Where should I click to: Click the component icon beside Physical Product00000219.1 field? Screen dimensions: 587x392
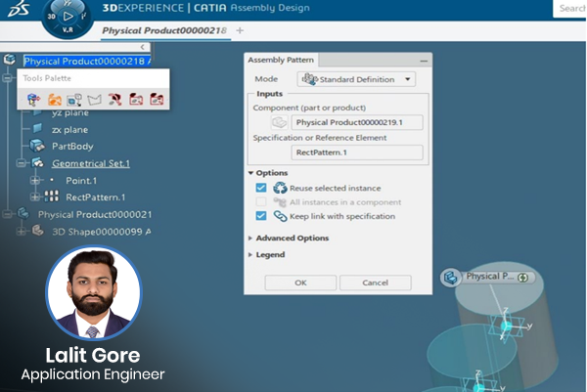point(280,122)
